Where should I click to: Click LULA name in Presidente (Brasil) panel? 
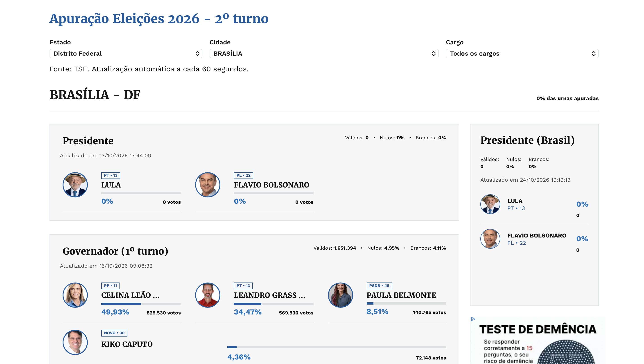[515, 201]
